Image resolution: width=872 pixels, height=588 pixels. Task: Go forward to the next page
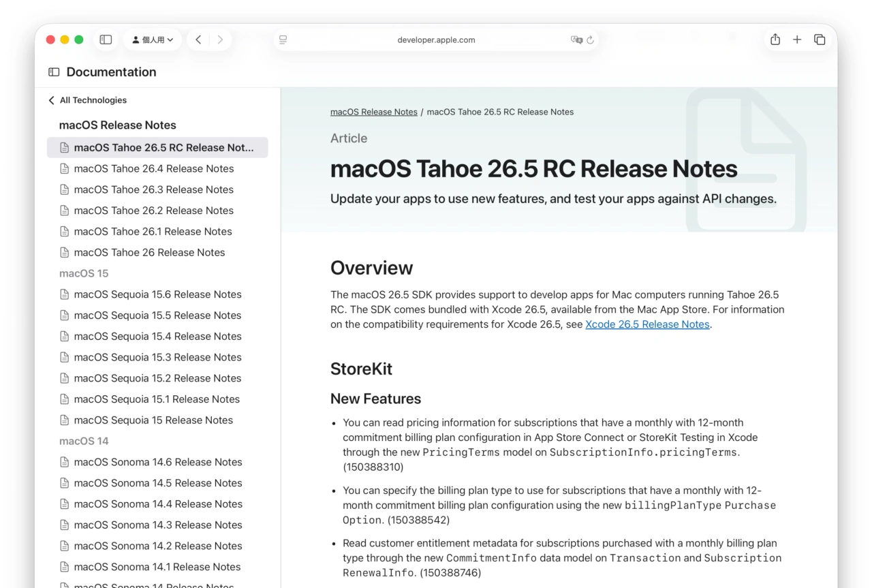220,40
